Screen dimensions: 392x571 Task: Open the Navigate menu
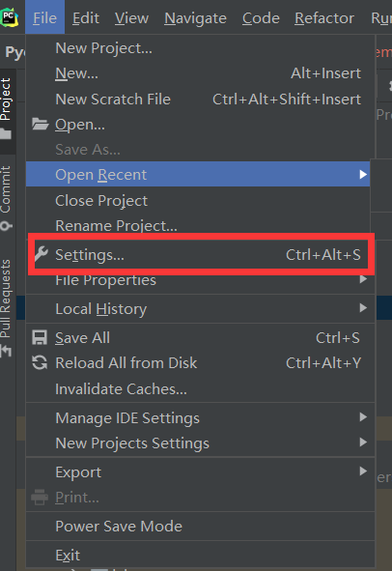(195, 17)
